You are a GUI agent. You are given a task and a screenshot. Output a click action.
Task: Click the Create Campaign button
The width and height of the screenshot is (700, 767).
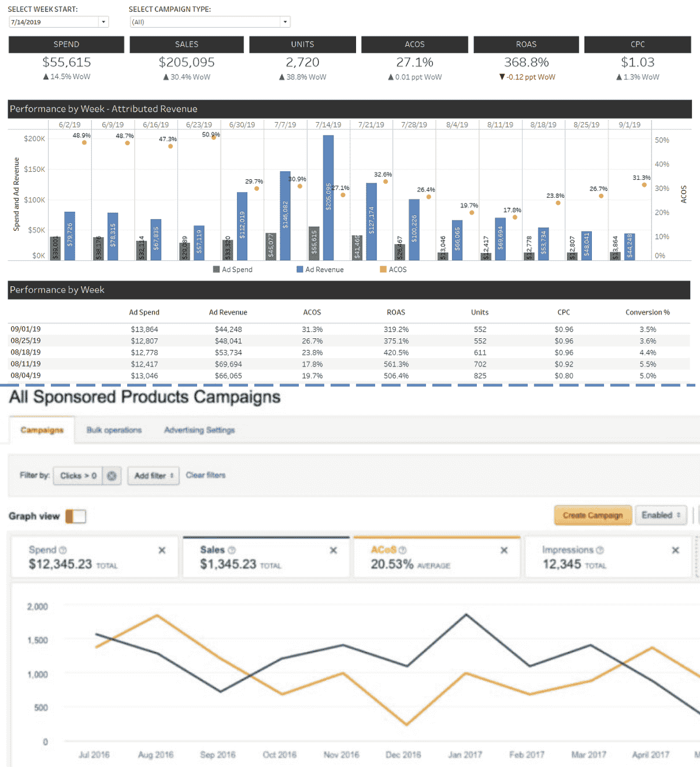point(592,515)
